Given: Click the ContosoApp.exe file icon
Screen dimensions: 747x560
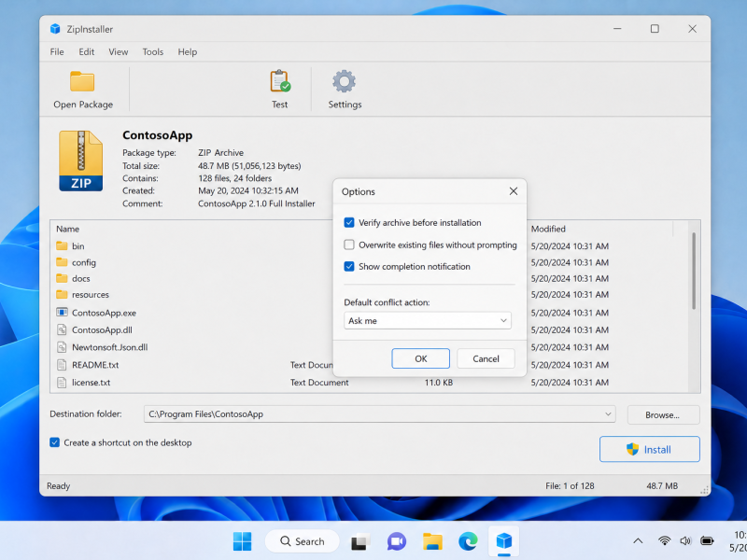Looking at the screenshot, I should [x=62, y=313].
